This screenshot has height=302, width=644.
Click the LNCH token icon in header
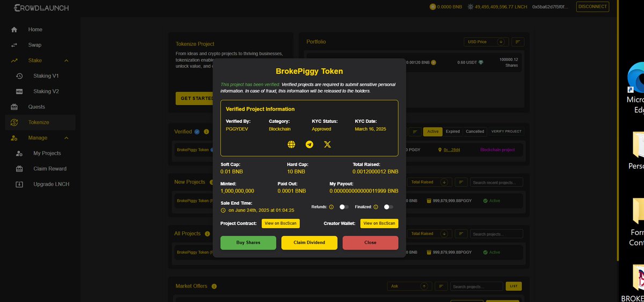(471, 7)
